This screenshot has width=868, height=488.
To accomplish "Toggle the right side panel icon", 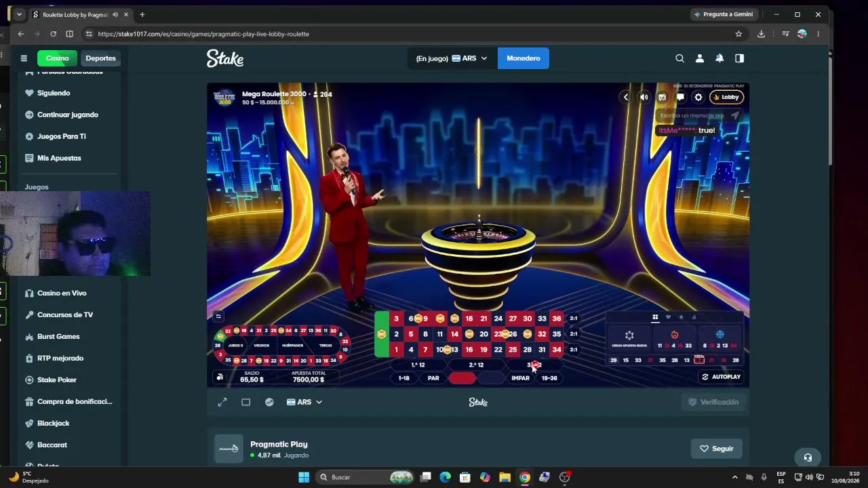I will [x=739, y=58].
